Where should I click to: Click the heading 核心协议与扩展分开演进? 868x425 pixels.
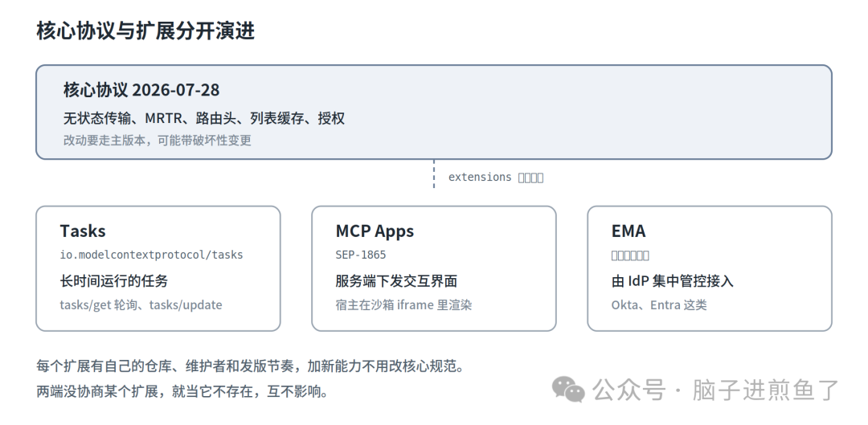[x=145, y=31]
